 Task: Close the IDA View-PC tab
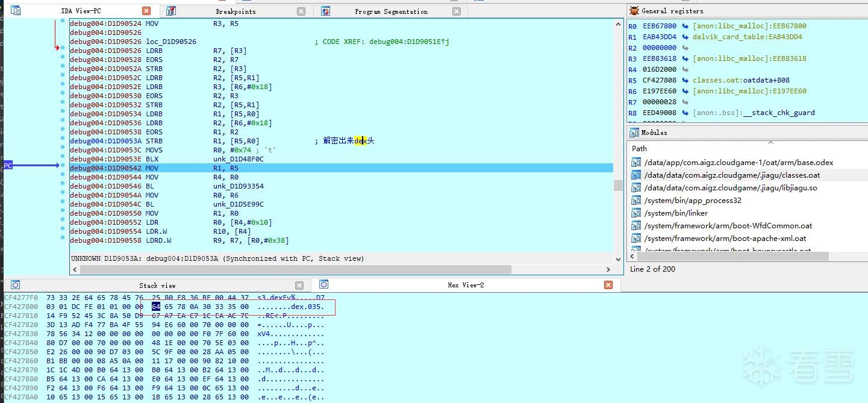click(x=146, y=11)
